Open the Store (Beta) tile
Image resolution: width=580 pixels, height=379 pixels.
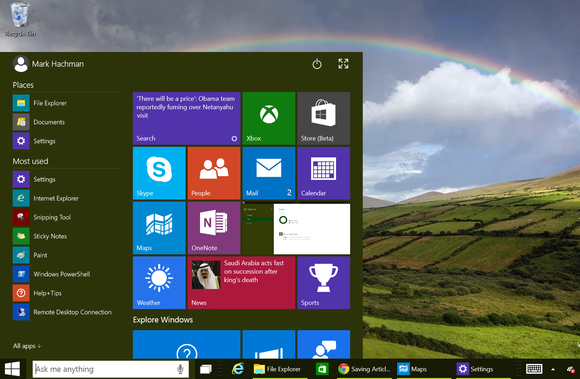(x=324, y=118)
